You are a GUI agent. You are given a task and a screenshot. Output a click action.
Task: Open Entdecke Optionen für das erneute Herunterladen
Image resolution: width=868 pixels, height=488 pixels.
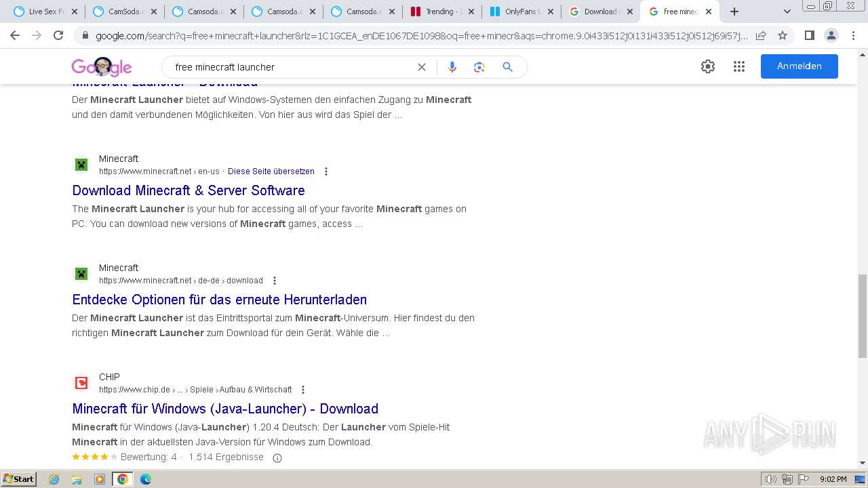coord(220,300)
